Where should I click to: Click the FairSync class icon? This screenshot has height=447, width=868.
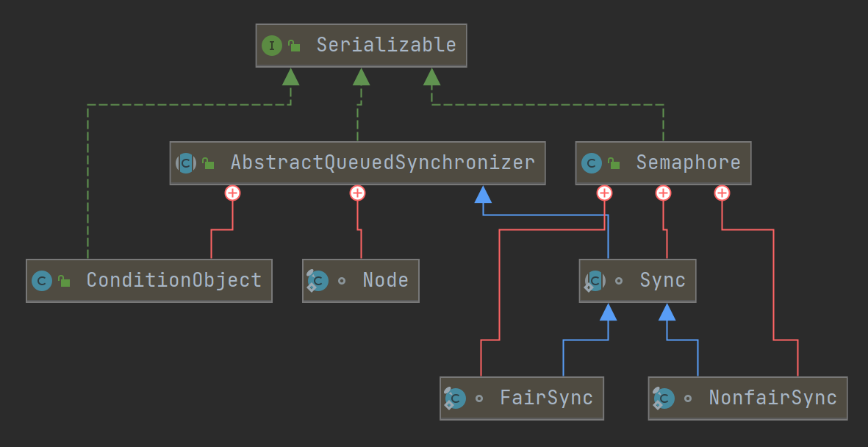(x=455, y=398)
